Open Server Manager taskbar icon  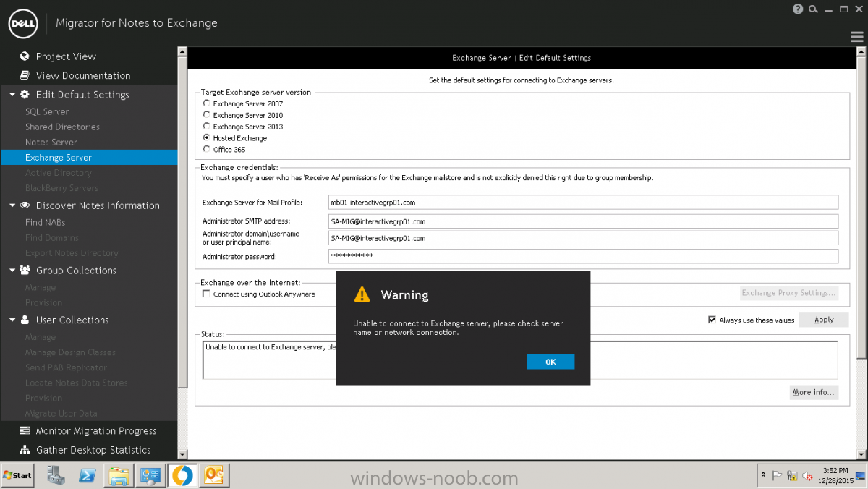point(56,475)
